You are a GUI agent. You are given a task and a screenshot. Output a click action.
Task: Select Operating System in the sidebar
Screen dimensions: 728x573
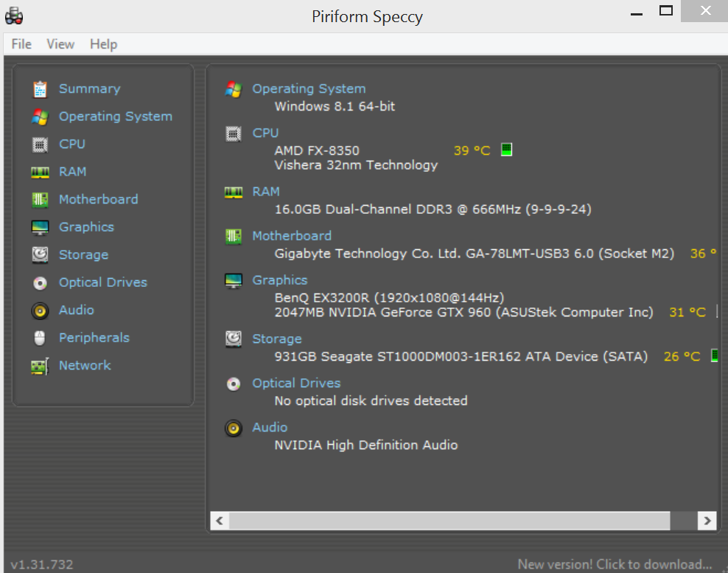click(116, 117)
